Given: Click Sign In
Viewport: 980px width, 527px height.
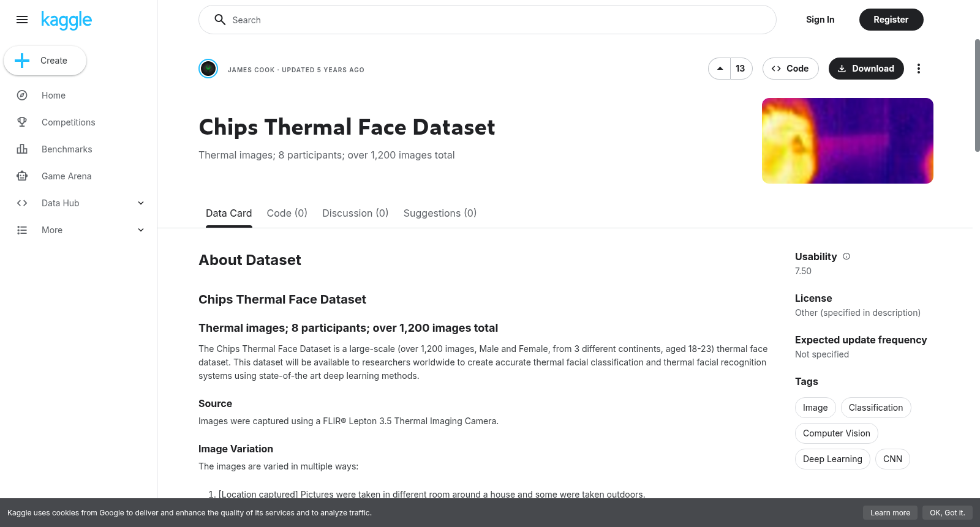Looking at the screenshot, I should coord(820,20).
